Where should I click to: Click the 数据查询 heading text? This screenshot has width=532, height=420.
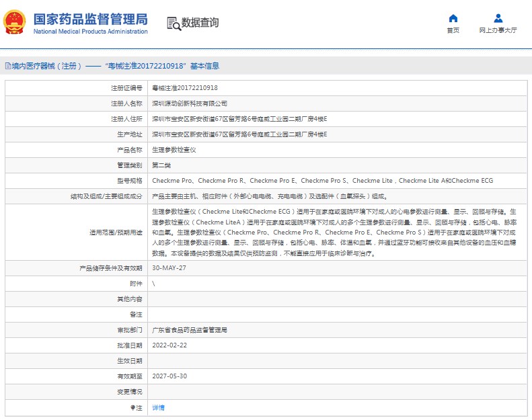pyautogui.click(x=200, y=23)
